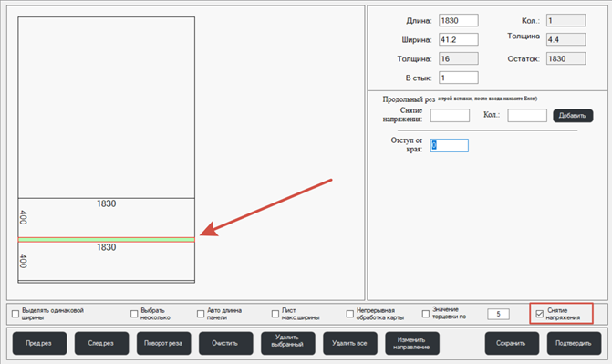Uncheck the 'Снятие напряжения' checkbox
The width and height of the screenshot is (612, 364).
540,314
